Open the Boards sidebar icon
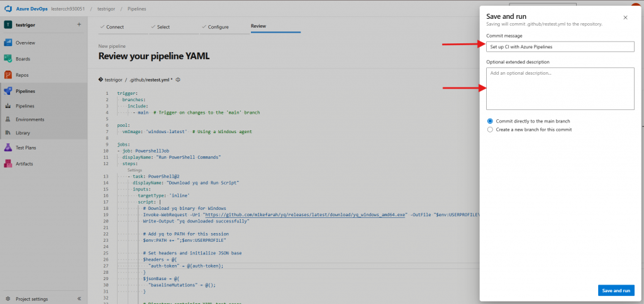This screenshot has width=644, height=304. [x=8, y=58]
